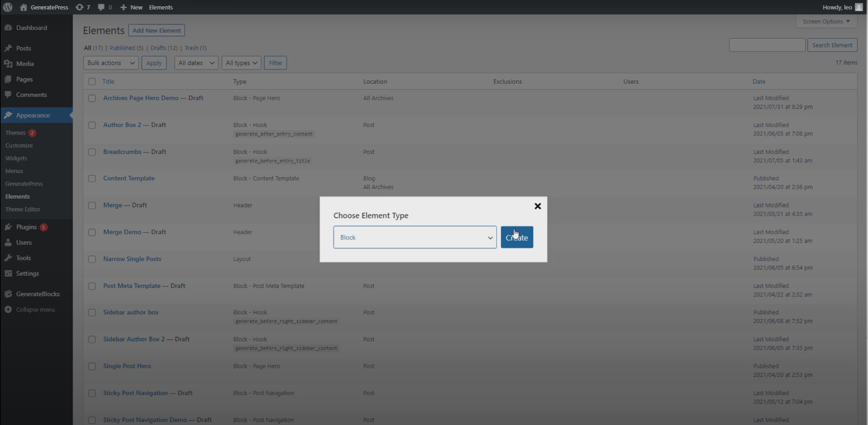868x425 pixels.
Task: Select the Single Post Hero checkbox
Action: pyautogui.click(x=92, y=367)
